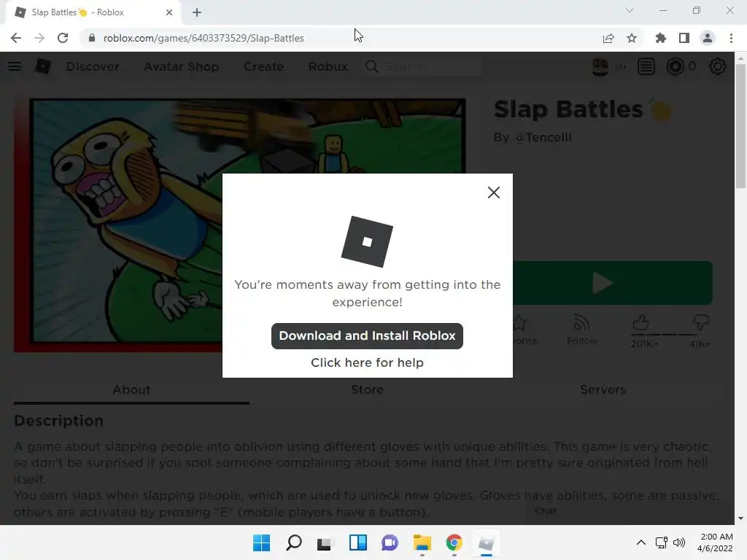The width and height of the screenshot is (747, 560).
Task: Open Chrome three-dot menu
Action: point(731,38)
